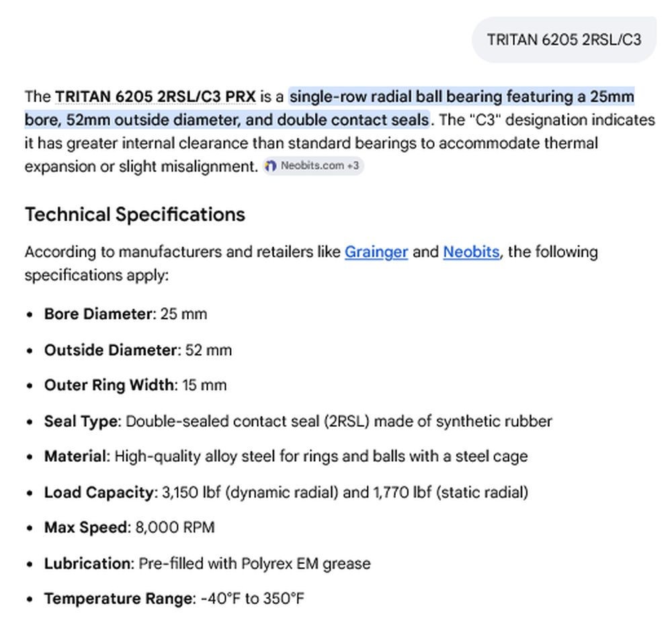Viewport: 672px width, 619px height.
Task: Open the Grainger link
Action: [x=376, y=252]
